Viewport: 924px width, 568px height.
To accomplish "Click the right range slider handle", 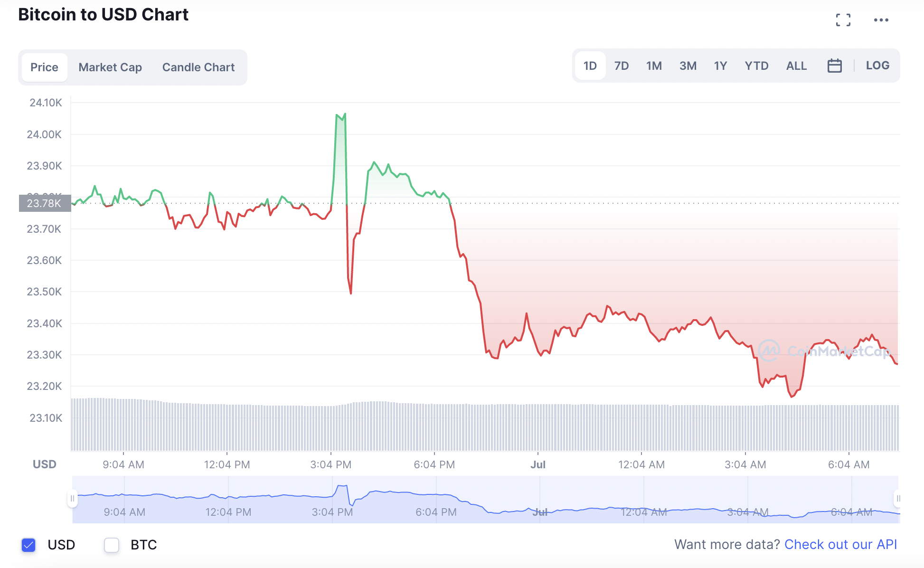I will tap(897, 499).
